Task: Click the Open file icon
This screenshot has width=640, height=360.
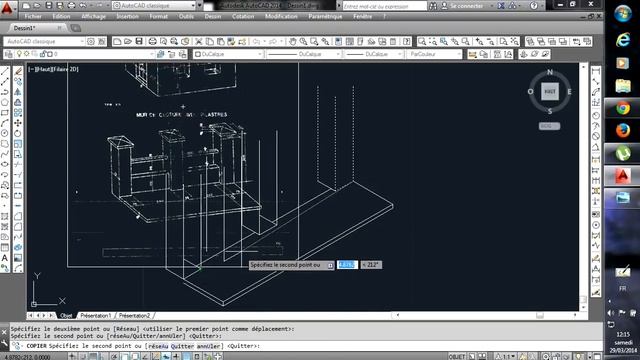Action: coord(128,41)
